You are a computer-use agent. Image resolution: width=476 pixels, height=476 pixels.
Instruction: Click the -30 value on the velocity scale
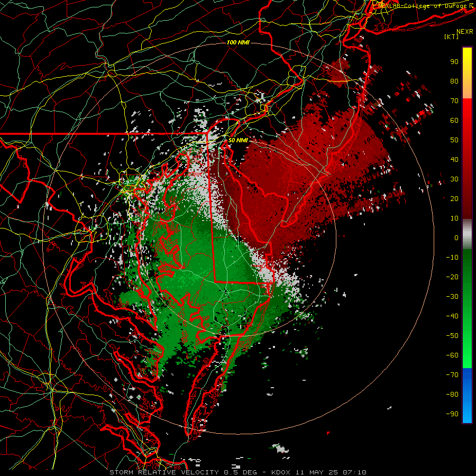pos(452,297)
